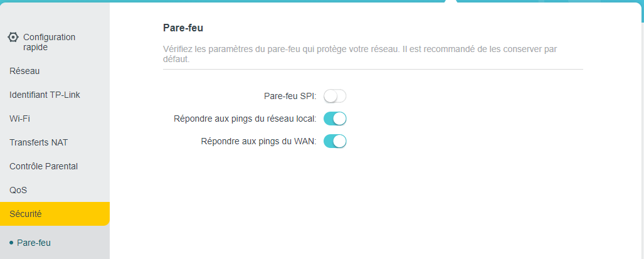The width and height of the screenshot is (644, 259).
Task: Click the "Répondre aux pings du WAN" label
Action: (258, 141)
